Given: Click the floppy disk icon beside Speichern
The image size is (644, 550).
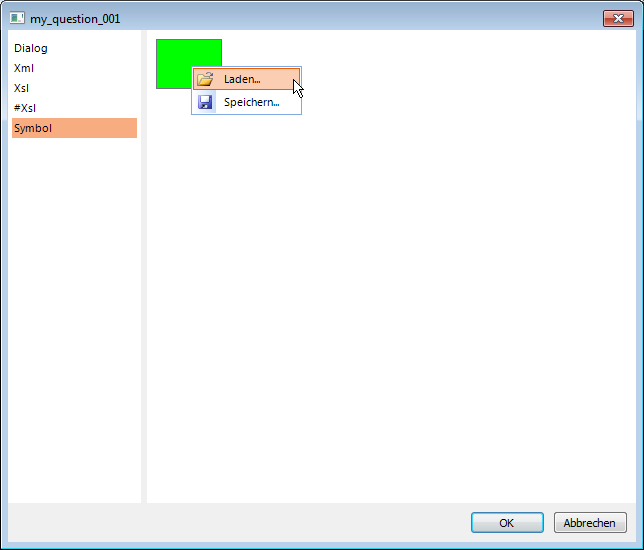Looking at the screenshot, I should (205, 102).
